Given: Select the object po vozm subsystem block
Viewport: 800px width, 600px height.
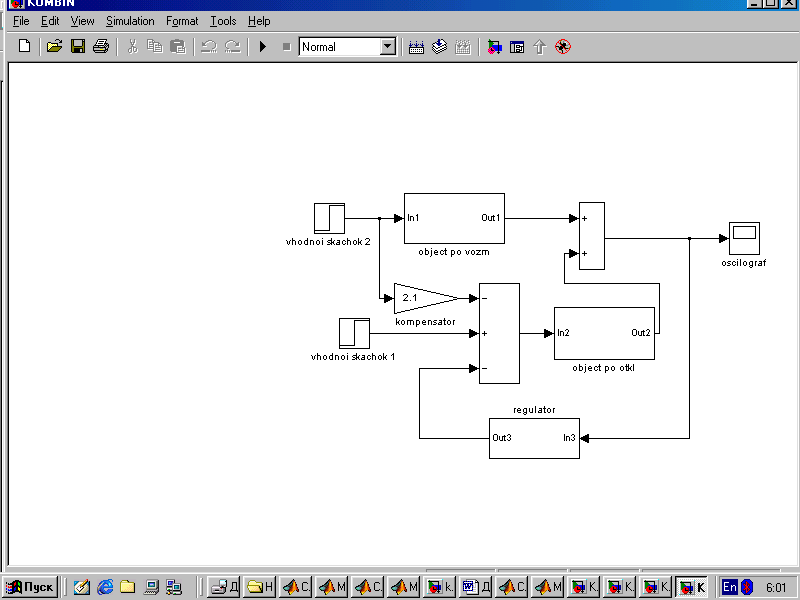Looking at the screenshot, I should pos(454,218).
